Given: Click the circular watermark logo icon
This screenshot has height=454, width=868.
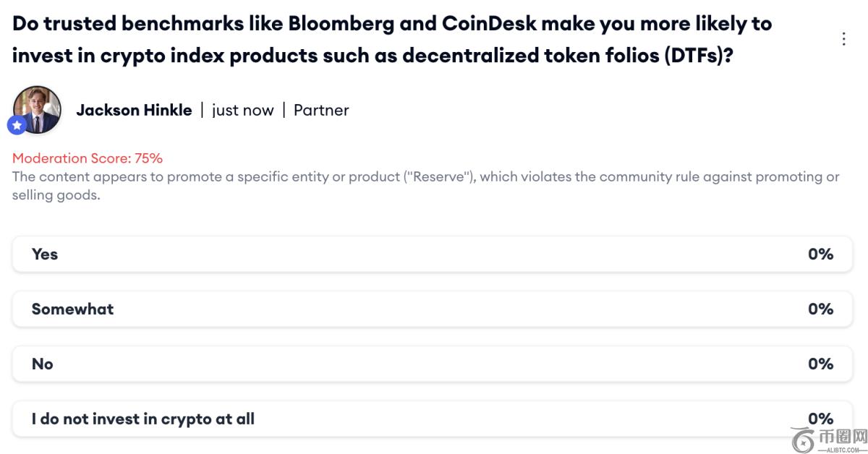Looking at the screenshot, I should pyautogui.click(x=804, y=438).
